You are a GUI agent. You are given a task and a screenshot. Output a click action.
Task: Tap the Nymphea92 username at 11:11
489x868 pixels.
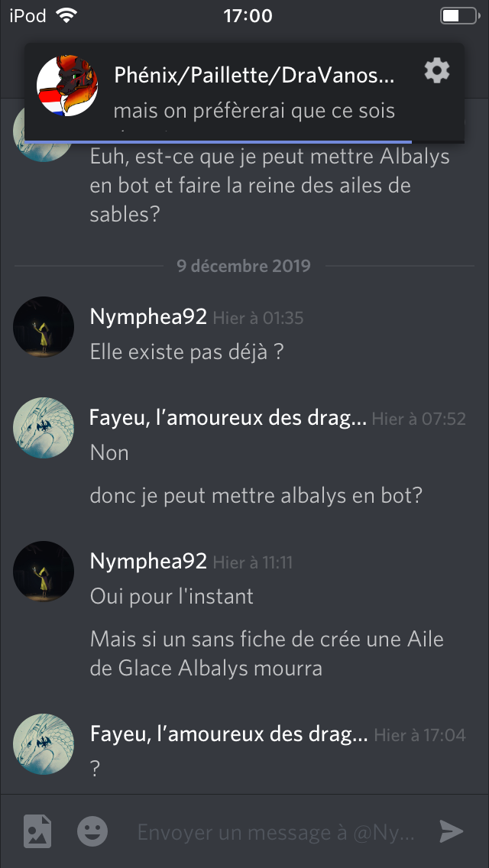click(148, 562)
